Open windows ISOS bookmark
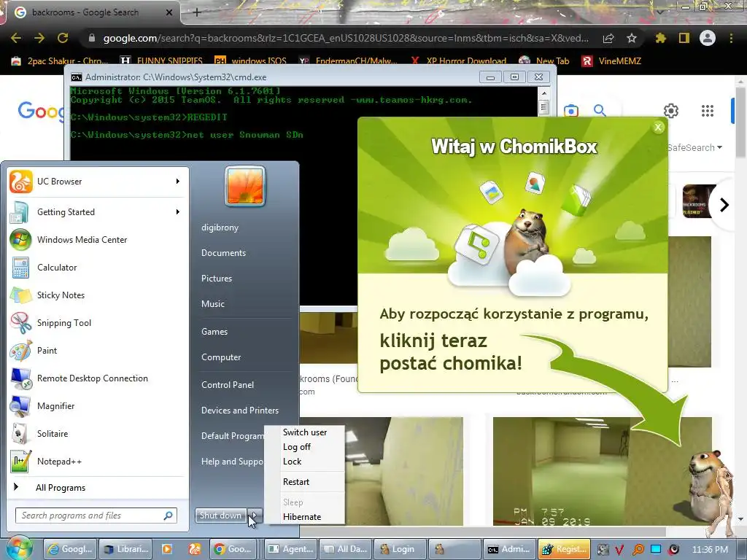The image size is (747, 560). tap(251, 61)
